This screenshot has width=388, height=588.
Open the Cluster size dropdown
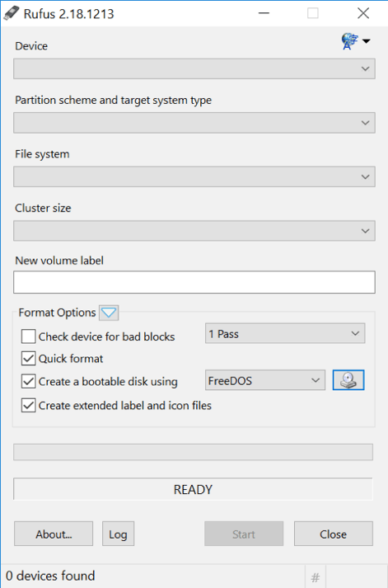194,231
